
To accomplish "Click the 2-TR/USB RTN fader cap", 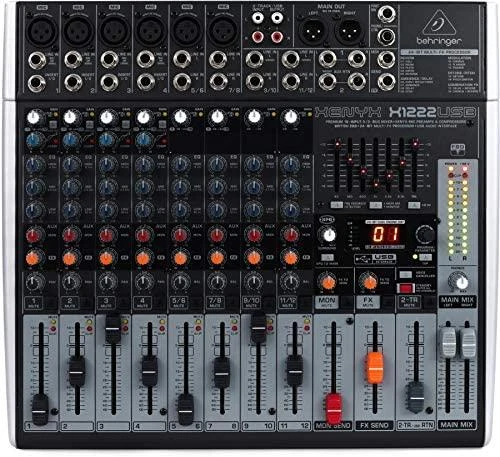I will (x=416, y=397).
